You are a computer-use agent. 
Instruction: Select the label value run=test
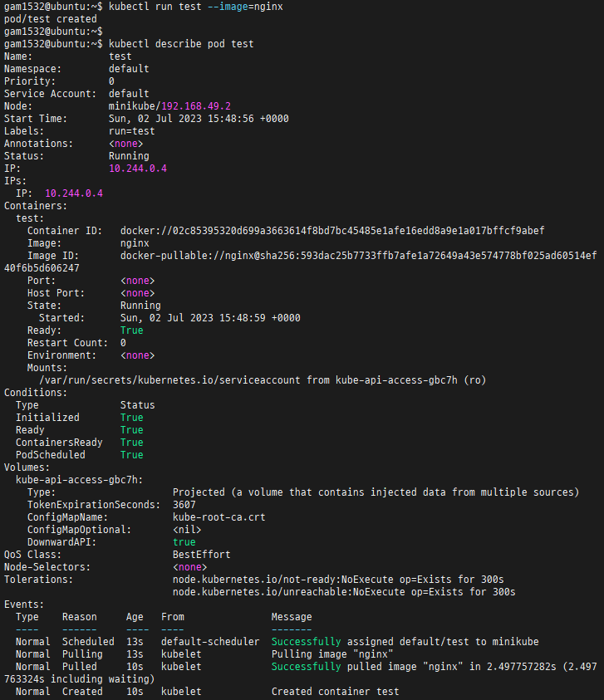pos(132,131)
